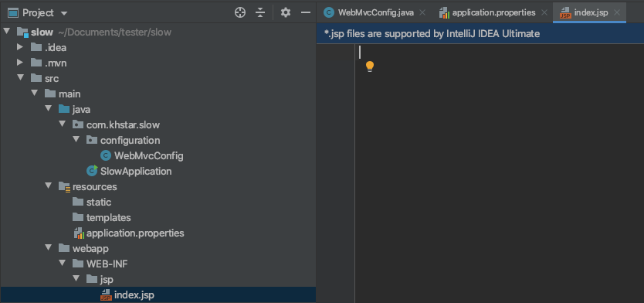Collapse the resources folder
Viewport: 644px width, 303px height.
click(49, 186)
